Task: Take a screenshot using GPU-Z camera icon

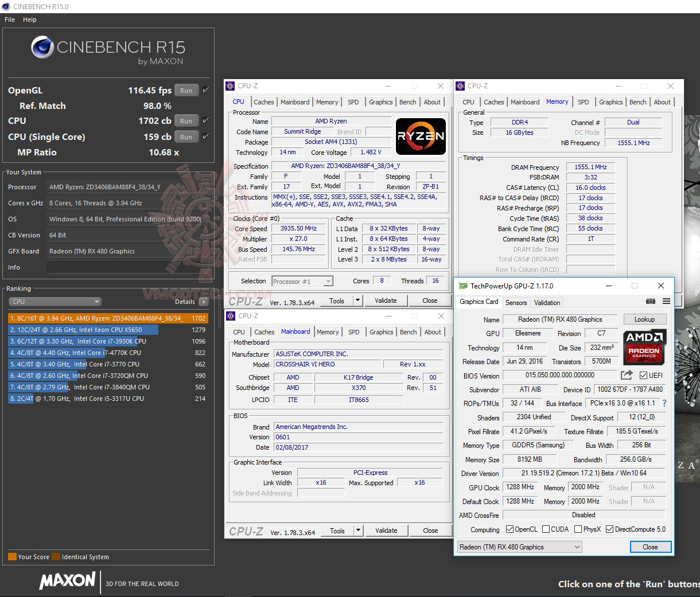Action: 650,302
